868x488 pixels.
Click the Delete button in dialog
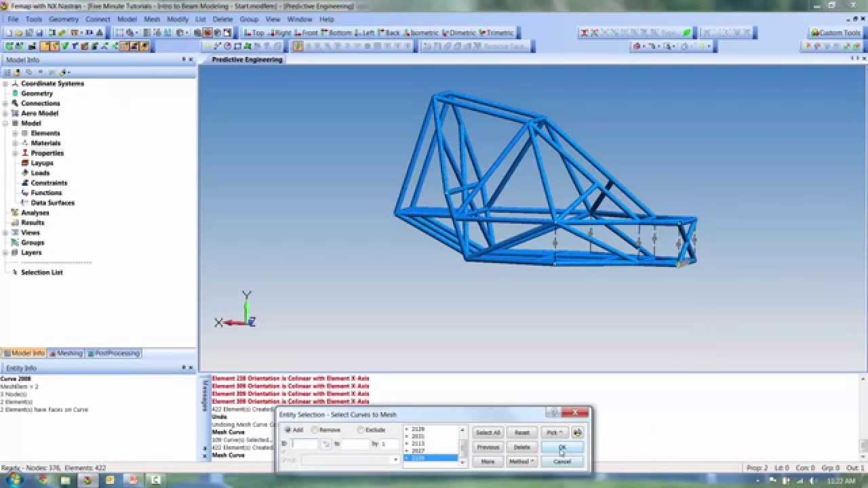point(521,447)
